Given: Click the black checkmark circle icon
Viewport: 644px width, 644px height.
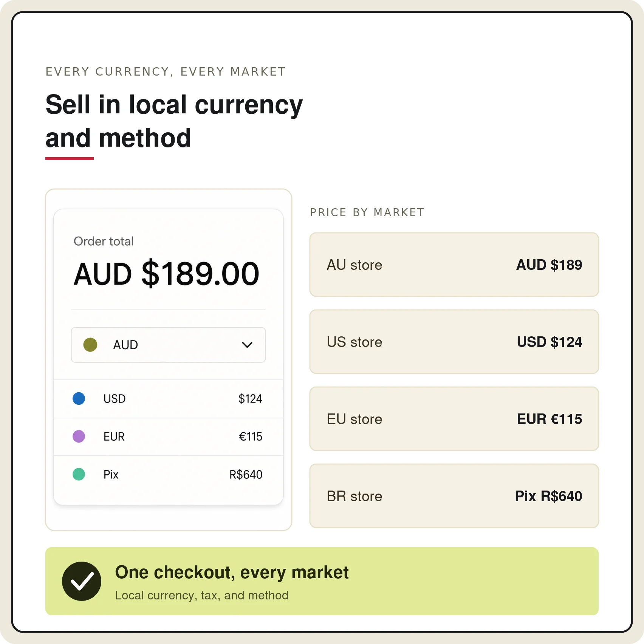Looking at the screenshot, I should (x=82, y=581).
